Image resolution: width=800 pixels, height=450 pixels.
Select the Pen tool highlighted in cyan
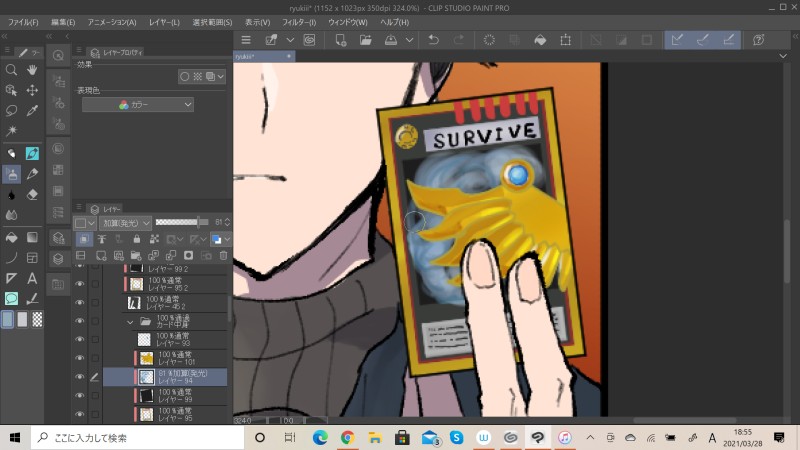click(x=32, y=153)
